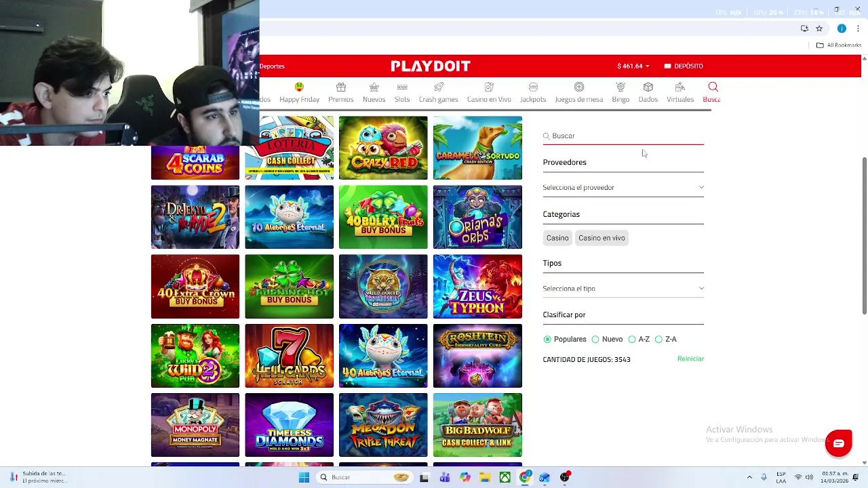Open the Chrome profile avatar
Image resolution: width=868 pixels, height=488 pixels.
tap(842, 28)
